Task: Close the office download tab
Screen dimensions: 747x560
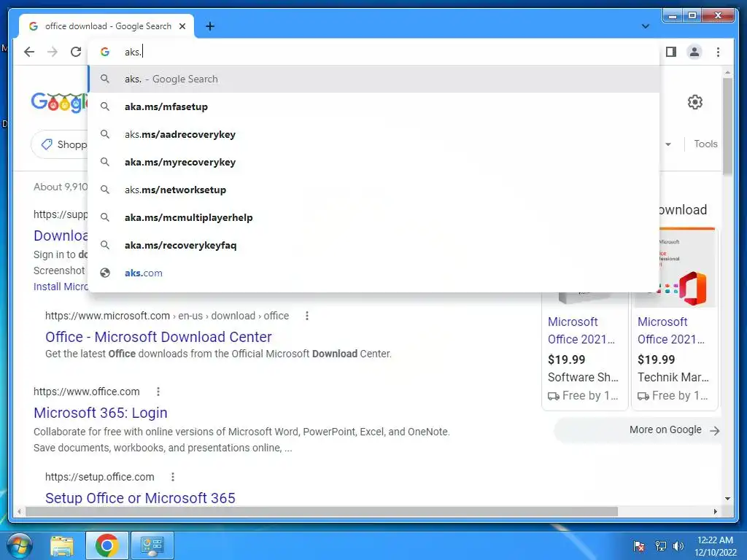Action: (x=182, y=26)
